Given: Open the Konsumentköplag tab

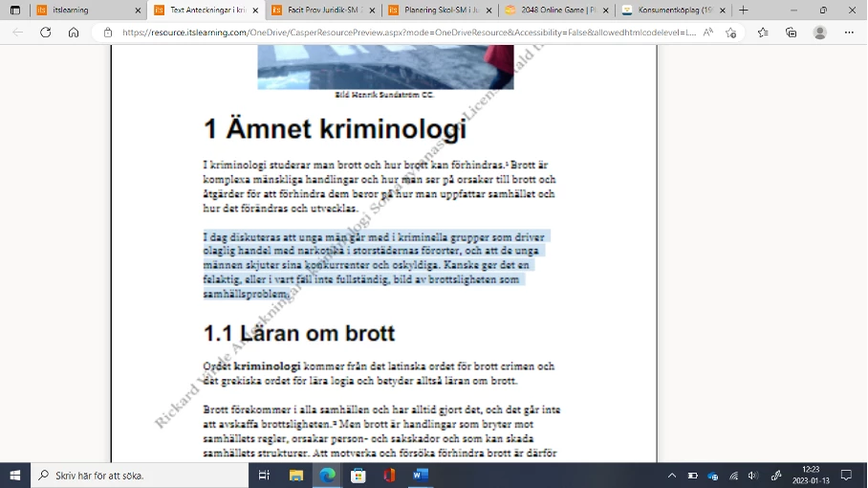Looking at the screenshot, I should 674,10.
